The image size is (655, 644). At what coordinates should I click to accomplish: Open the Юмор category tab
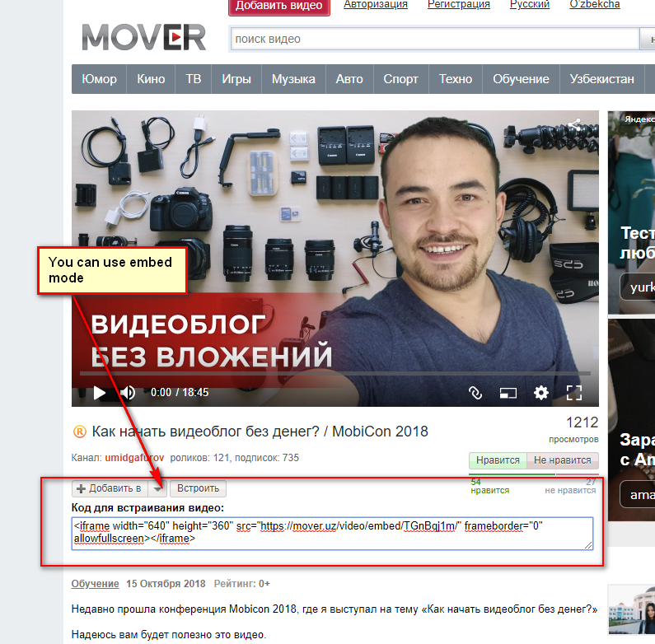tap(99, 79)
